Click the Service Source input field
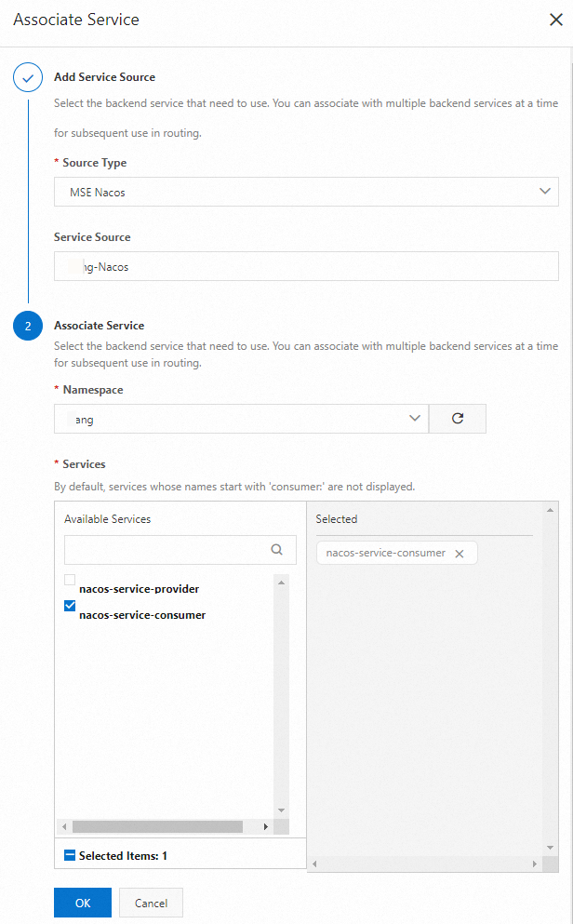The height and width of the screenshot is (924, 573). pos(306,266)
